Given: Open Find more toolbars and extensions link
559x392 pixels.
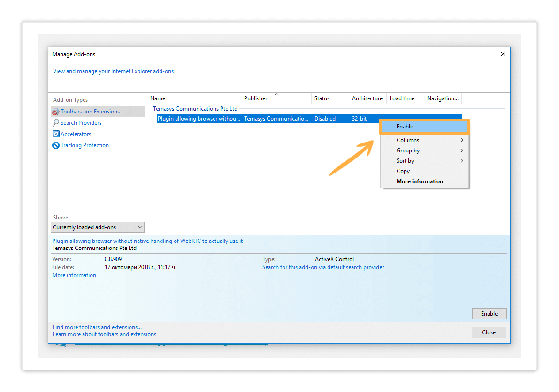Looking at the screenshot, I should [97, 327].
